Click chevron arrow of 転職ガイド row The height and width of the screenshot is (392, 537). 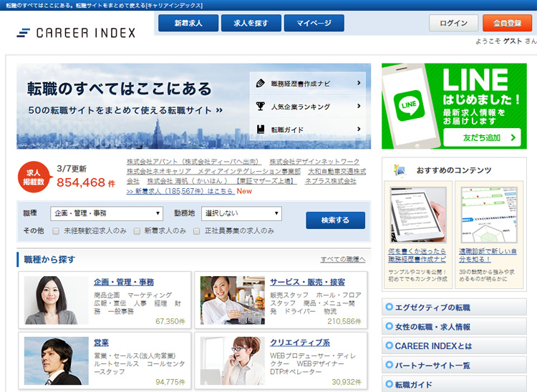pos(359,129)
